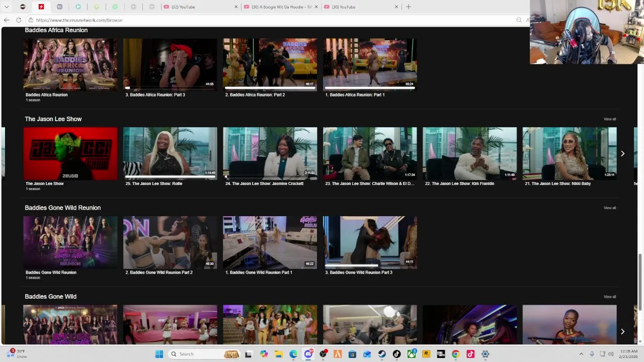View all Baddies Gone Wild Reunion episodes
The image size is (644, 362).
coord(610,208)
